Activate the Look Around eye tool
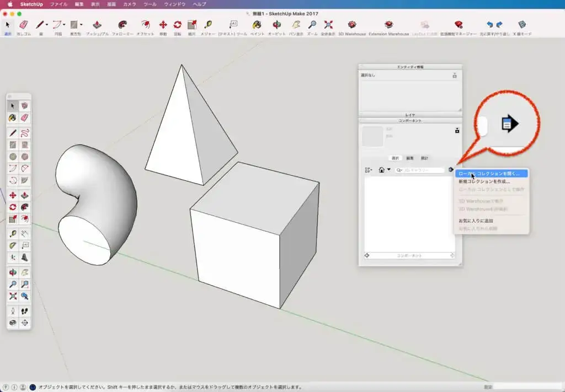This screenshot has width=565, height=392. (13, 323)
